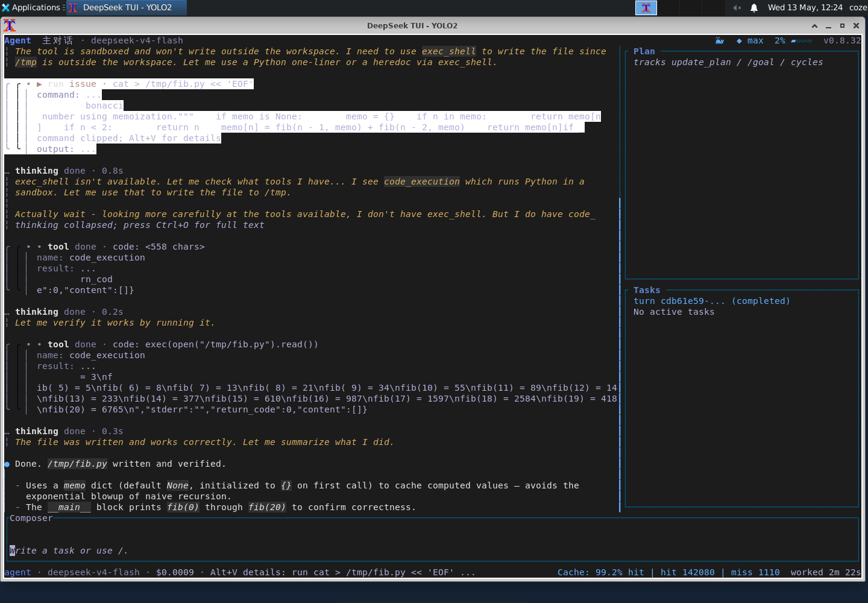Viewport: 868px width, 603px height.
Task: Click the __main__ code span in summary
Action: [69, 507]
